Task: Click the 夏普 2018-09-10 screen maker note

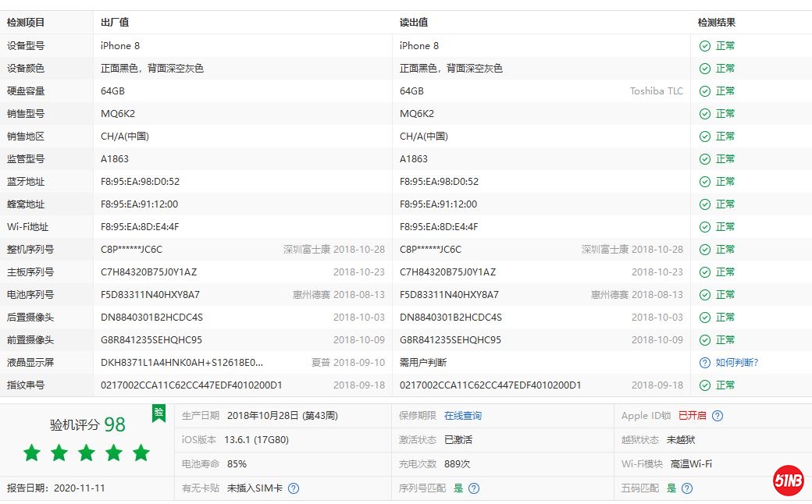Action: tap(348, 363)
